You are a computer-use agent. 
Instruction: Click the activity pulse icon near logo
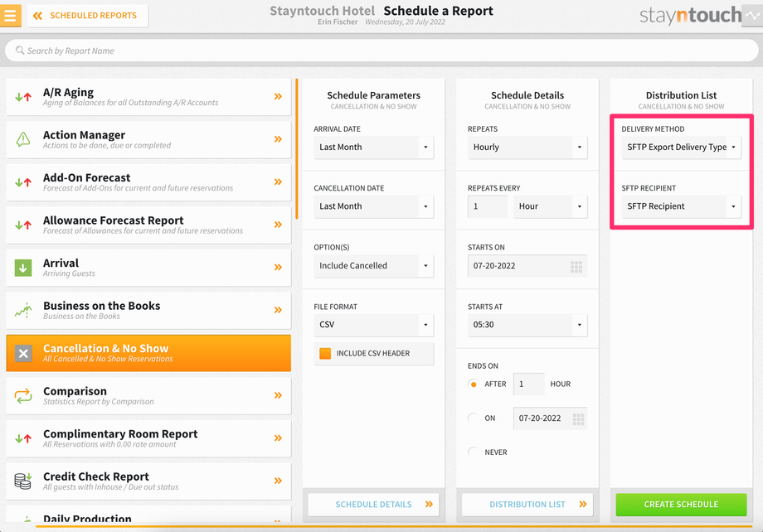point(752,16)
